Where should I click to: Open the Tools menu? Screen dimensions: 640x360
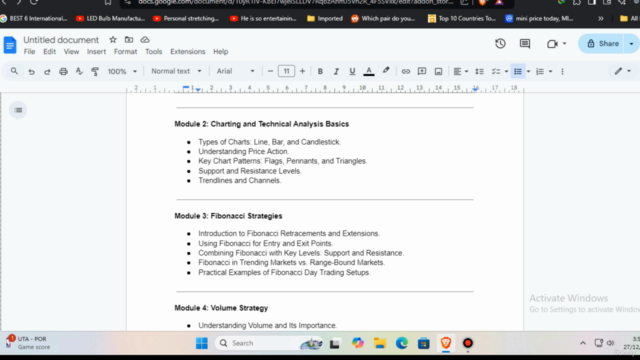[x=153, y=51]
